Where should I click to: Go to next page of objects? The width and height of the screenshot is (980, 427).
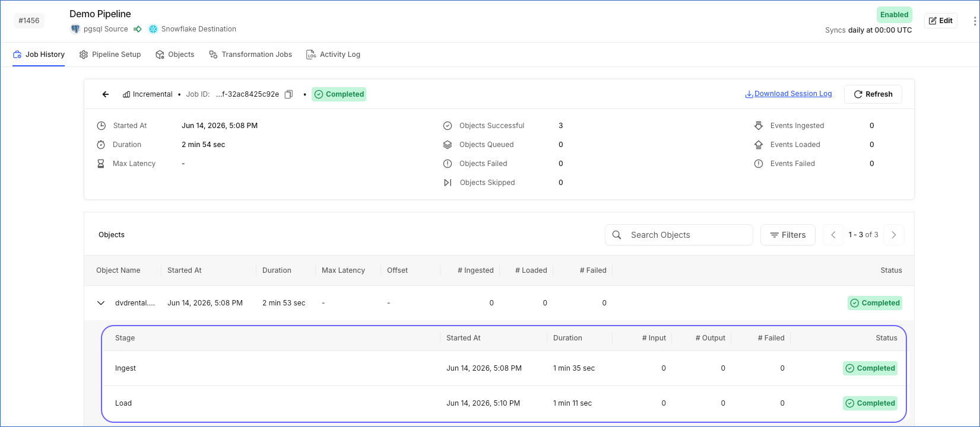(894, 235)
